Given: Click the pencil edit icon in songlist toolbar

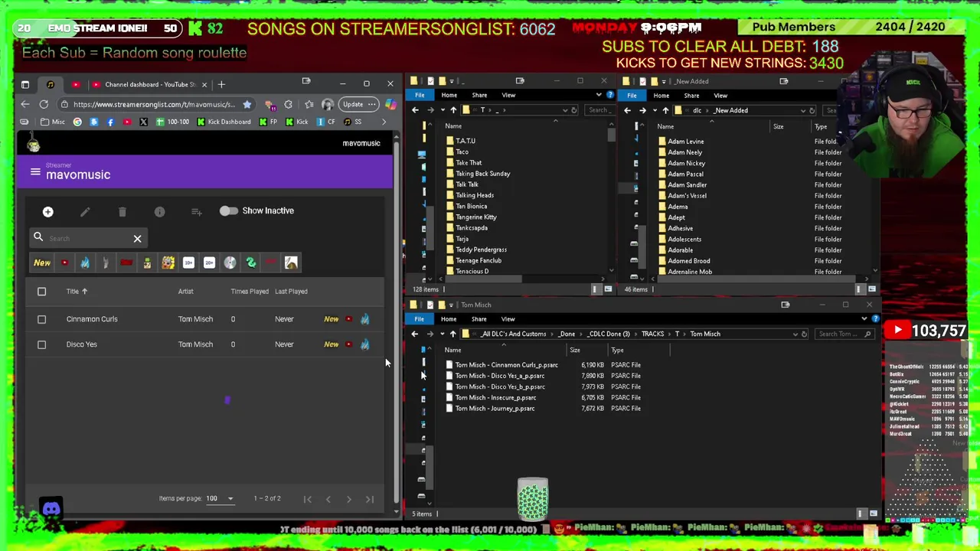Looking at the screenshot, I should 85,212.
